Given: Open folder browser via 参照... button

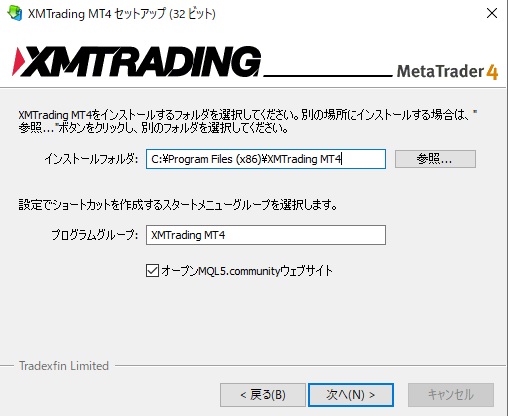Looking at the screenshot, I should pyautogui.click(x=435, y=159).
